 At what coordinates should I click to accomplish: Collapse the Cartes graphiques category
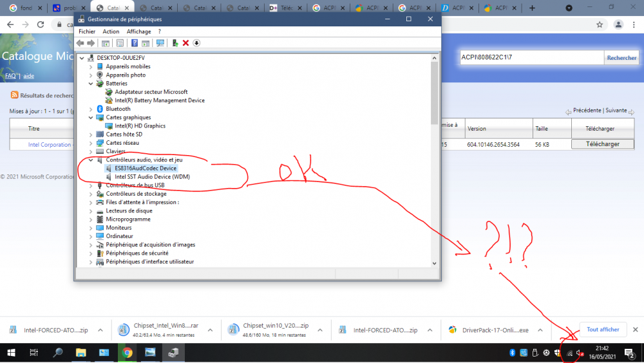click(91, 117)
